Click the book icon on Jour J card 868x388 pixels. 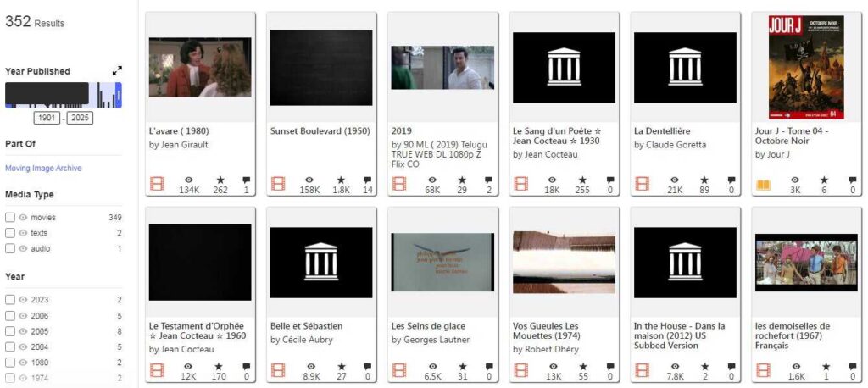(x=764, y=184)
